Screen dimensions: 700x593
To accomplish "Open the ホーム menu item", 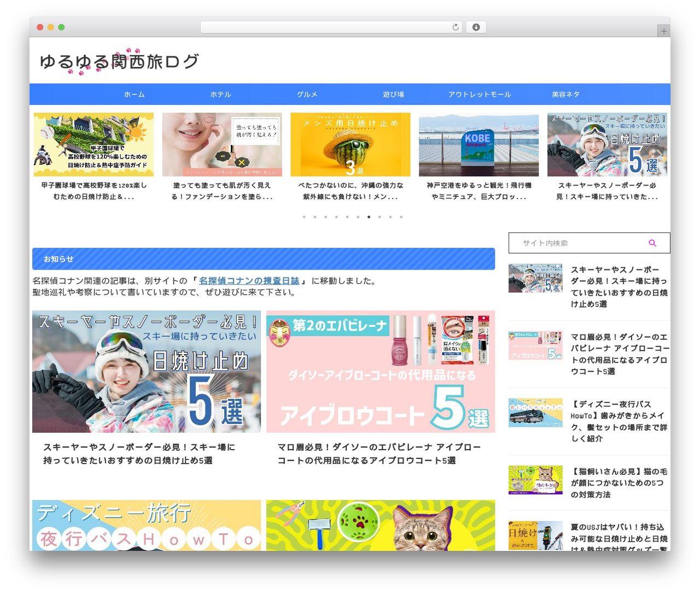I will pyautogui.click(x=134, y=94).
